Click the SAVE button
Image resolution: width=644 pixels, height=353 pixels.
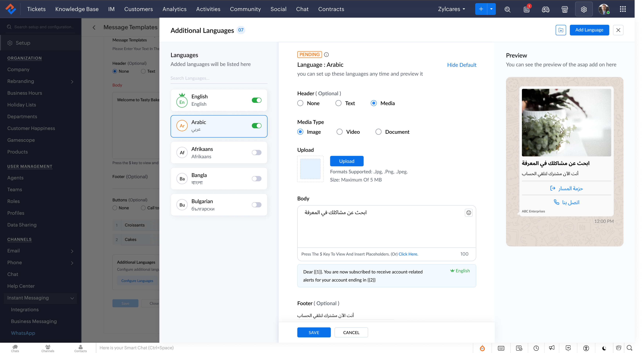(314, 332)
